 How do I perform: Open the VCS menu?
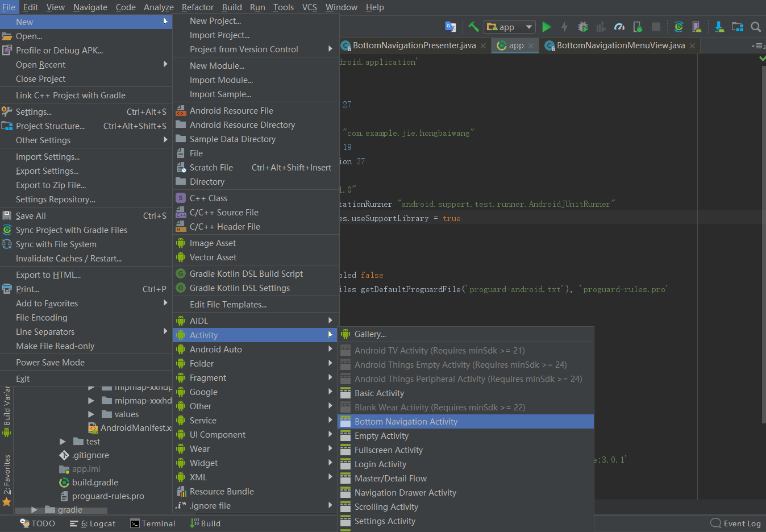pyautogui.click(x=310, y=7)
